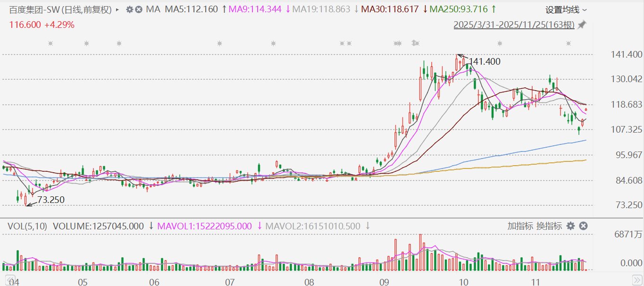The image size is (644, 286).
Task: Remove the VOL indicator panel
Action: click(583, 226)
